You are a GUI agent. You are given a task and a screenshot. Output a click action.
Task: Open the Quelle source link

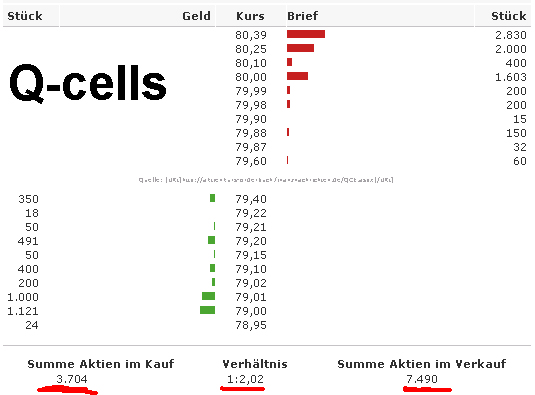coord(266,180)
